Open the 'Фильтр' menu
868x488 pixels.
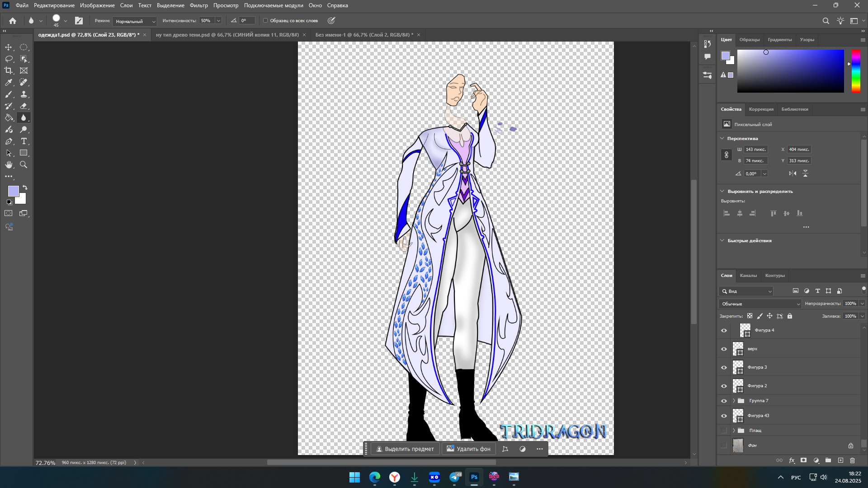tap(198, 5)
